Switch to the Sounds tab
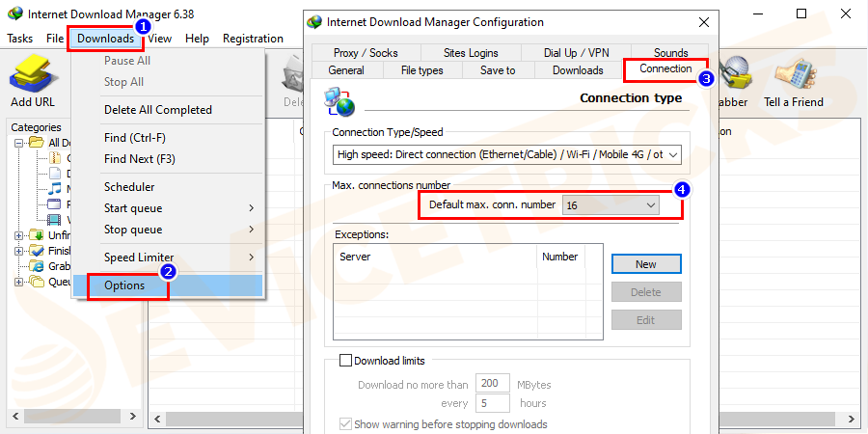This screenshot has width=868, height=434. [x=670, y=53]
